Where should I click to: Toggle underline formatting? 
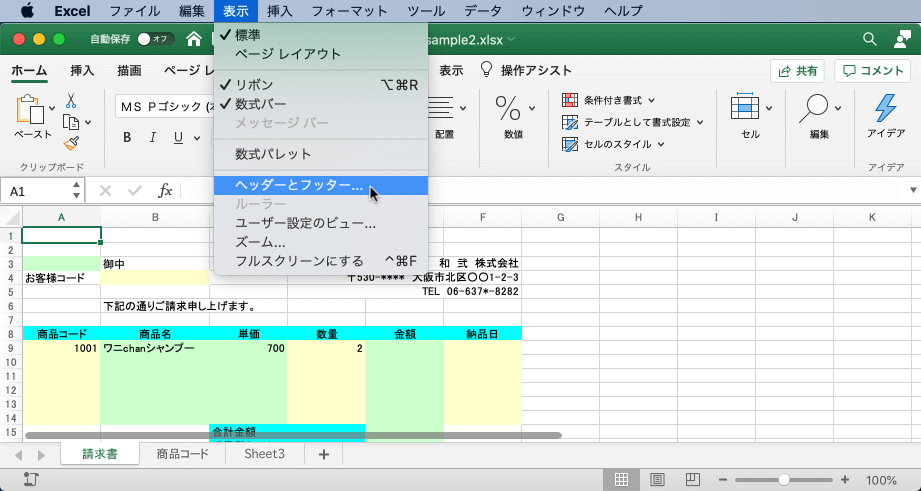[179, 138]
